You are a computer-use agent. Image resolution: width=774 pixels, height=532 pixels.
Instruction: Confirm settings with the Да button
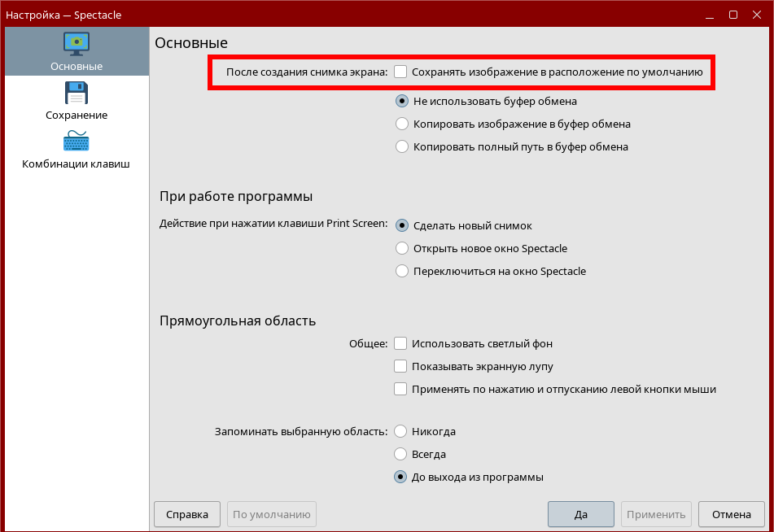[580, 514]
